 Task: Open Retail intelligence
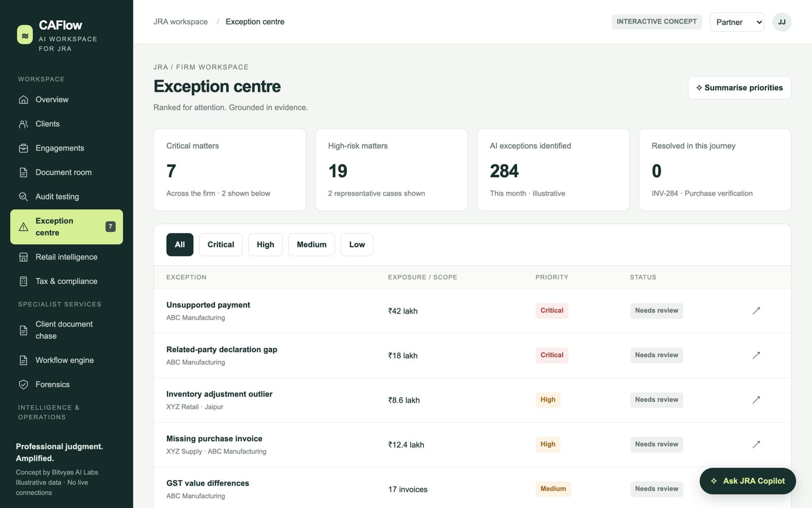point(66,257)
